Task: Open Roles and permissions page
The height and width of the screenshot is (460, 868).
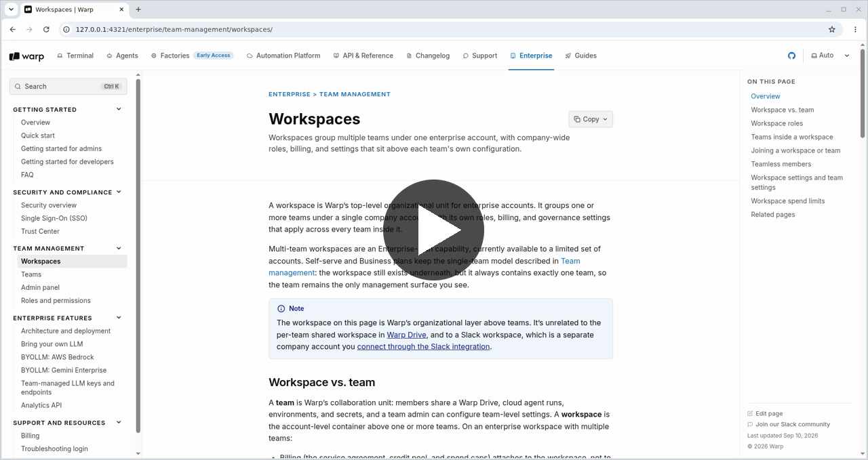Action: [x=56, y=301]
